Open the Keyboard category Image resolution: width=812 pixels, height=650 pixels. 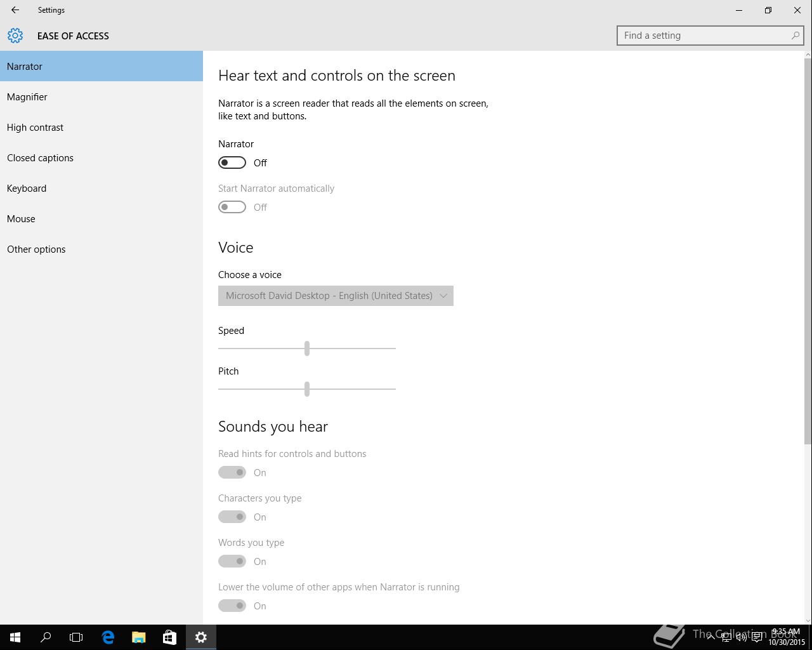coord(101,188)
